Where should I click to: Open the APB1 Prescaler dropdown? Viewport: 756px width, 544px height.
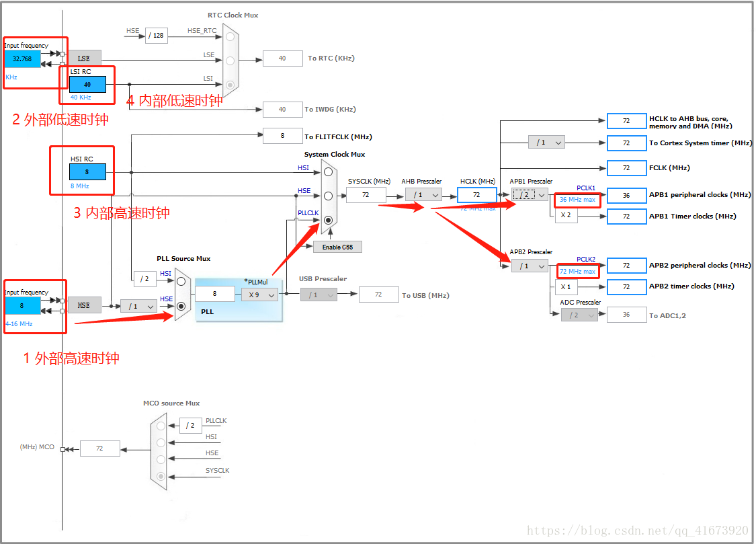pyautogui.click(x=530, y=195)
